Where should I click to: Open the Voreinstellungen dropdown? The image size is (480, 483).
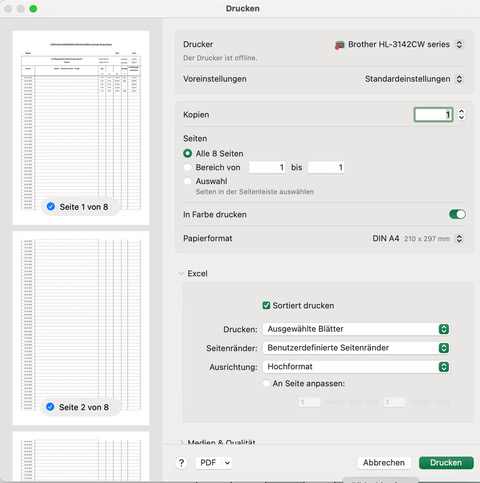tap(459, 79)
